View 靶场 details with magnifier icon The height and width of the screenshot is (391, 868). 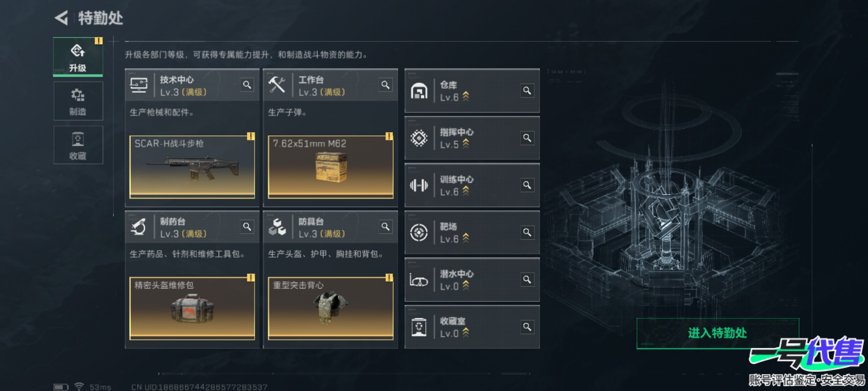tap(527, 232)
